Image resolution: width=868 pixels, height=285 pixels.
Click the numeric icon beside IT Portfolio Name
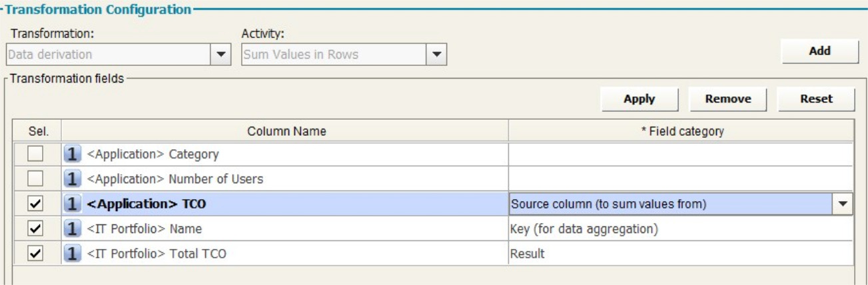[x=73, y=229]
